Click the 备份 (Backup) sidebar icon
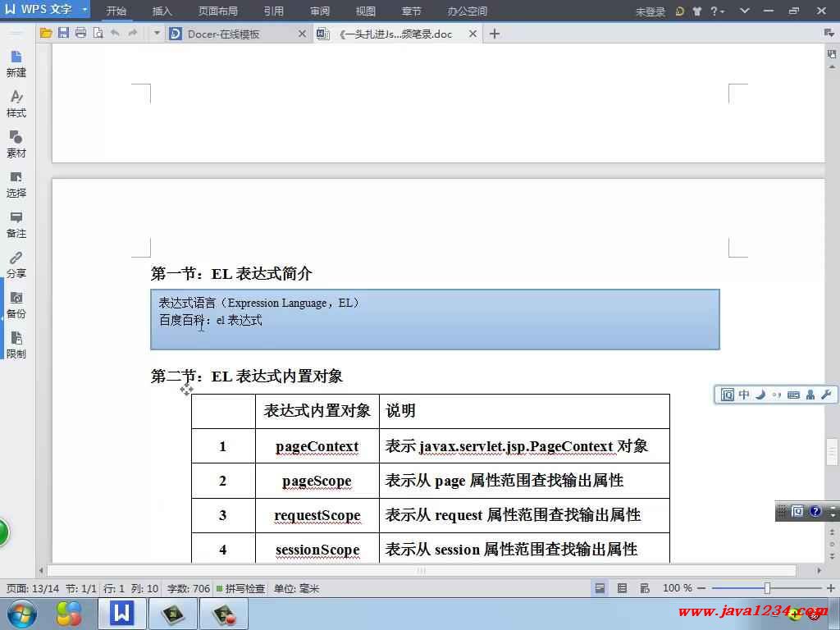The height and width of the screenshot is (630, 840). pyautogui.click(x=16, y=305)
